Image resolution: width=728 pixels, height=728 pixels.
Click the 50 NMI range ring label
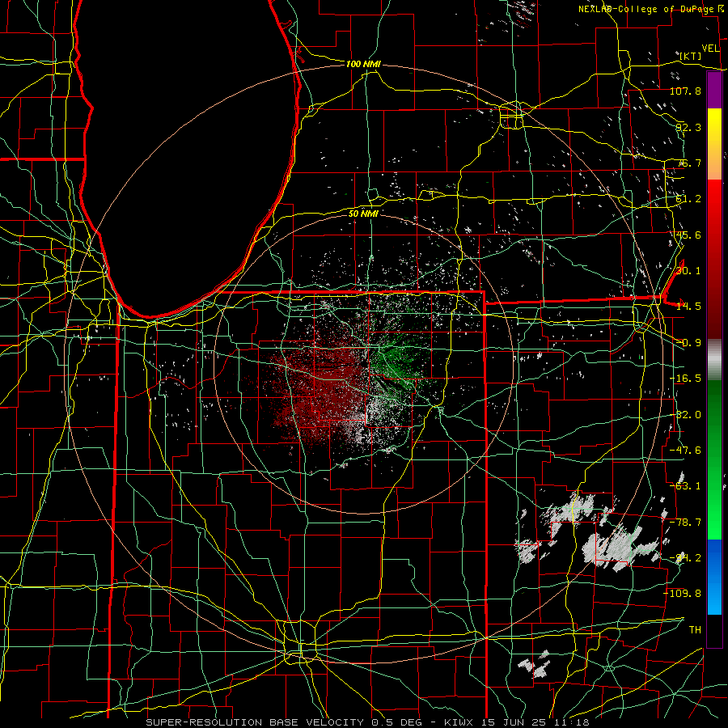tap(363, 214)
